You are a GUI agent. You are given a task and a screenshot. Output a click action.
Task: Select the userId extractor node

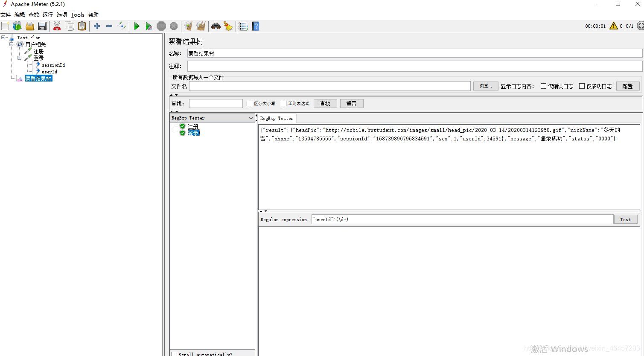pyautogui.click(x=50, y=72)
